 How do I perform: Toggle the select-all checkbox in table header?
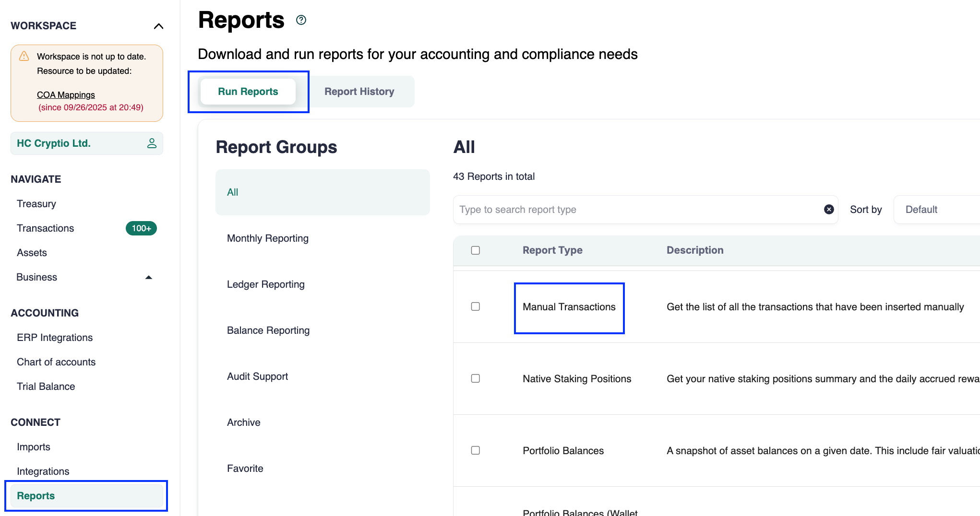coord(475,250)
